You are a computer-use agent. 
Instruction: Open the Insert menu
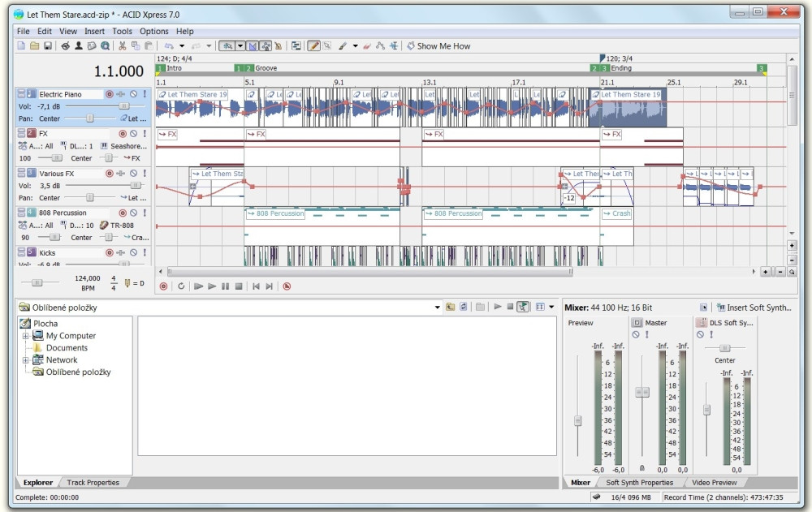[94, 32]
